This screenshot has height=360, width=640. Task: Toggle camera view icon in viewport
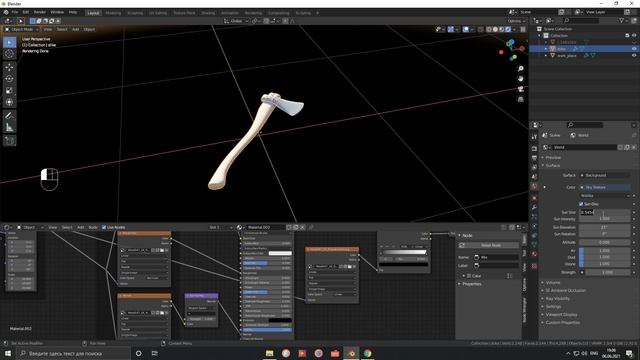pos(520,89)
